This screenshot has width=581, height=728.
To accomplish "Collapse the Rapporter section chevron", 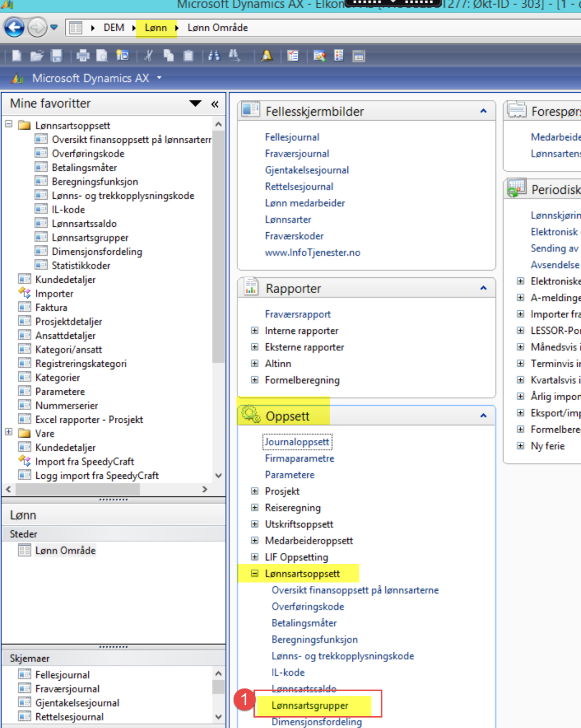I will click(483, 288).
